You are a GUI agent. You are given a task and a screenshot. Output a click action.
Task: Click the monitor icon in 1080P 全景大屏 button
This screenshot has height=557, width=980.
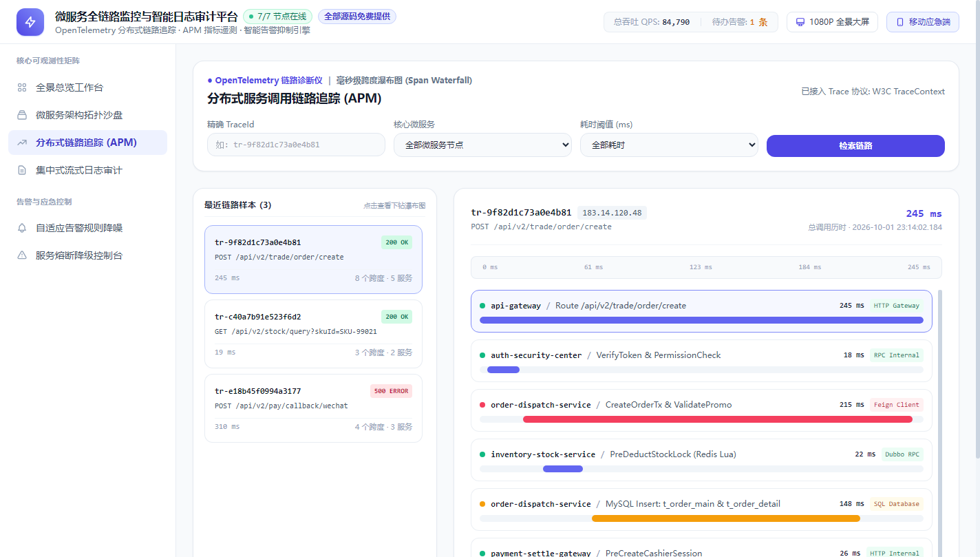click(x=800, y=22)
